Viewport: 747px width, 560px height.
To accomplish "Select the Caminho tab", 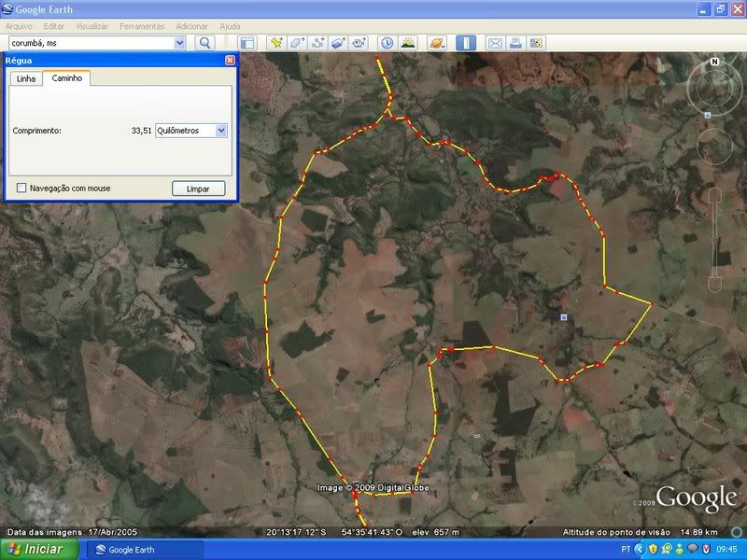I will point(66,78).
